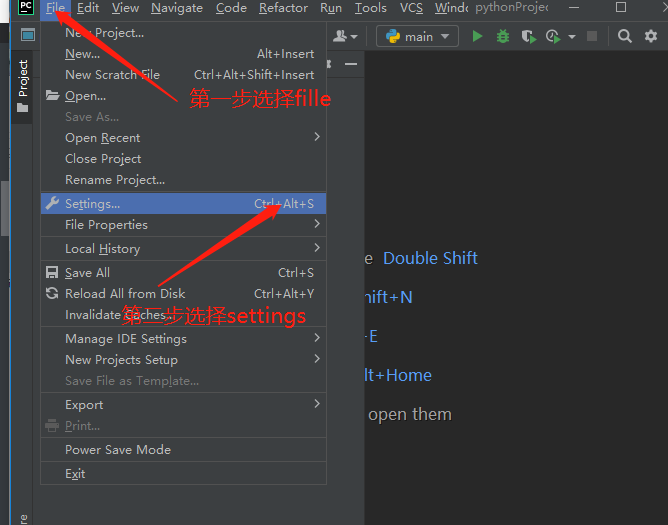Hide the project panel with minus icon
This screenshot has width=668, height=525.
351,64
